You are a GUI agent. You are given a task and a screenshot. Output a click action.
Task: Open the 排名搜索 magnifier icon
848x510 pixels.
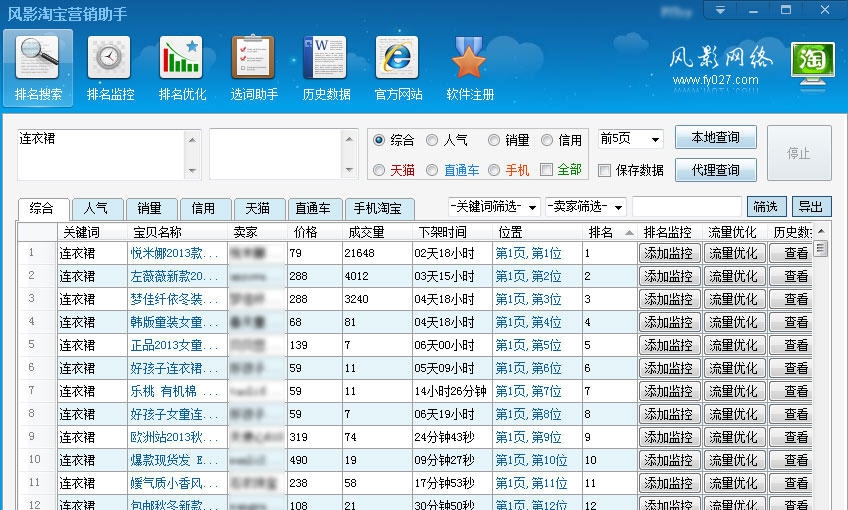click(x=38, y=58)
